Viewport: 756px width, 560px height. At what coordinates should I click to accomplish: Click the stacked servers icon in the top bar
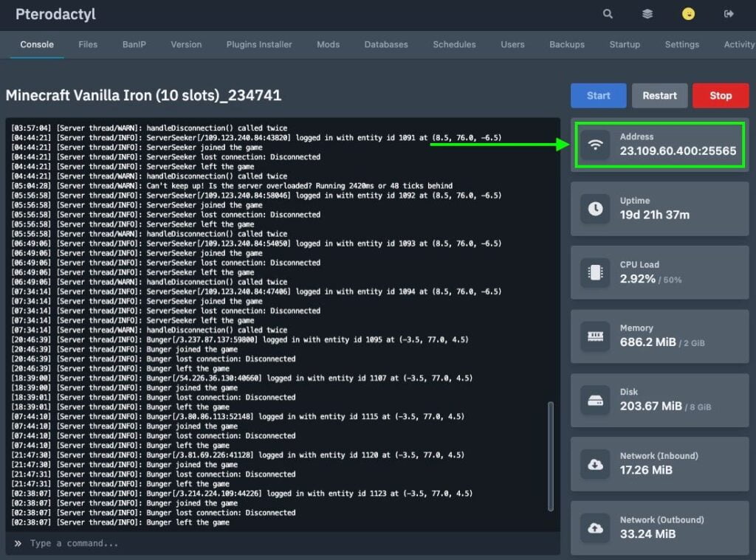[647, 14]
